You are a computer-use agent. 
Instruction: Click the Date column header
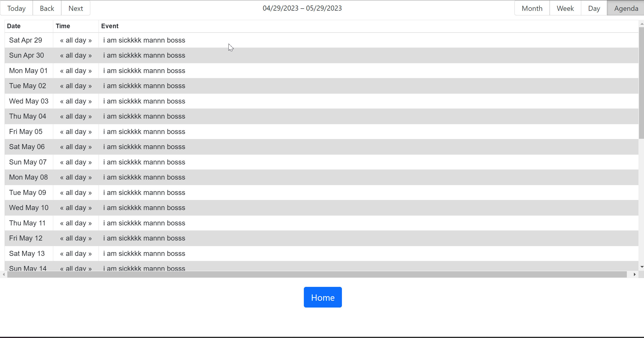point(14,26)
